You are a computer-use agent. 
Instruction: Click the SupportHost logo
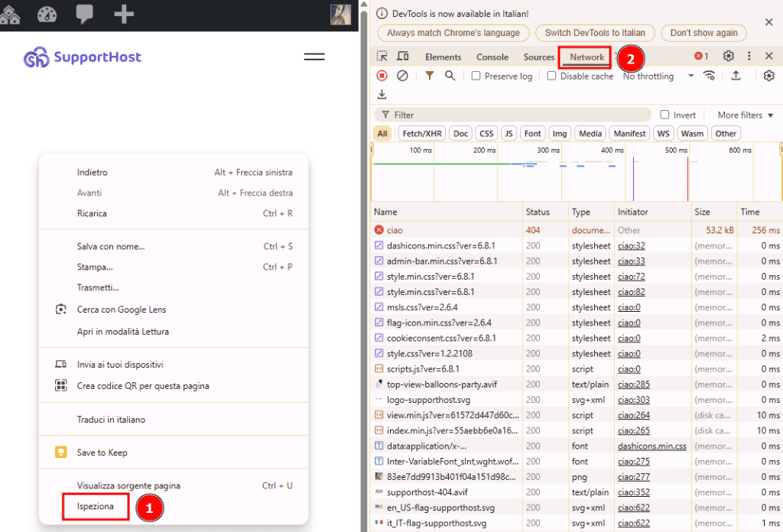pos(83,57)
